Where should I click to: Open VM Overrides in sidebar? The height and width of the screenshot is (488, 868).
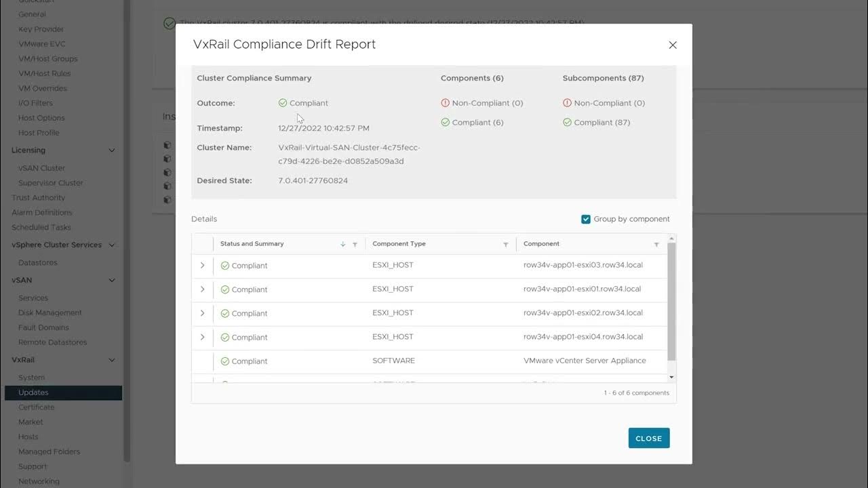[43, 88]
